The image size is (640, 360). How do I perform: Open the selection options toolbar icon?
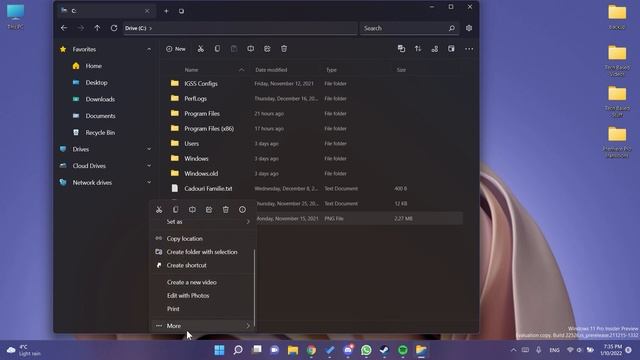pos(401,49)
